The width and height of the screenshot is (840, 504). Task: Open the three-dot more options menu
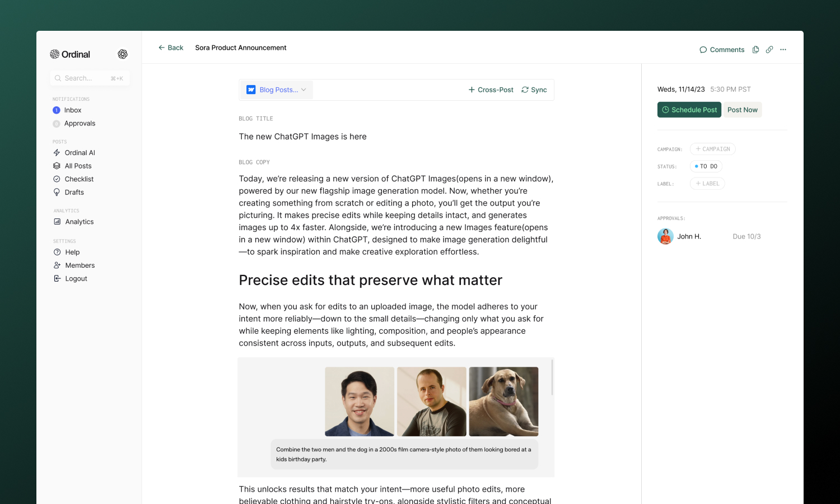783,50
